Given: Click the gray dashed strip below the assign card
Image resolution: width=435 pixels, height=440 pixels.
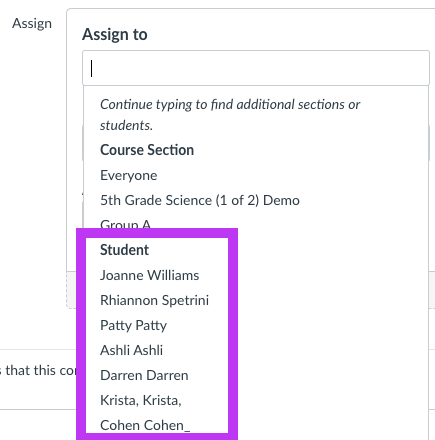Looking at the screenshot, I should [71, 290].
